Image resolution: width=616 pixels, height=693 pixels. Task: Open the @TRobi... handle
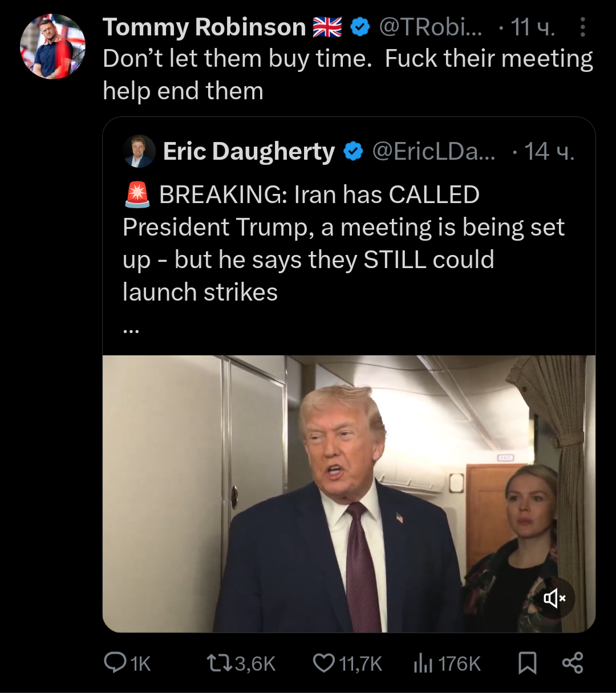[x=431, y=27]
